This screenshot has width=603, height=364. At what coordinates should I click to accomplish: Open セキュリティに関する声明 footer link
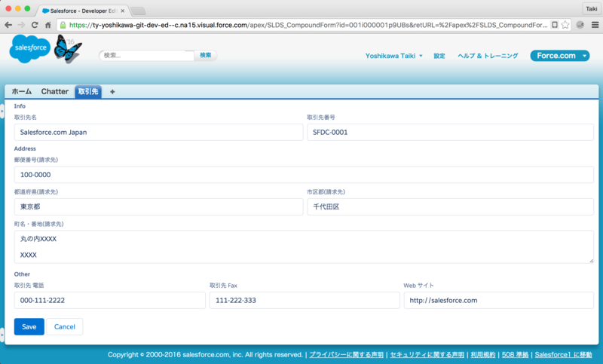[427, 355]
